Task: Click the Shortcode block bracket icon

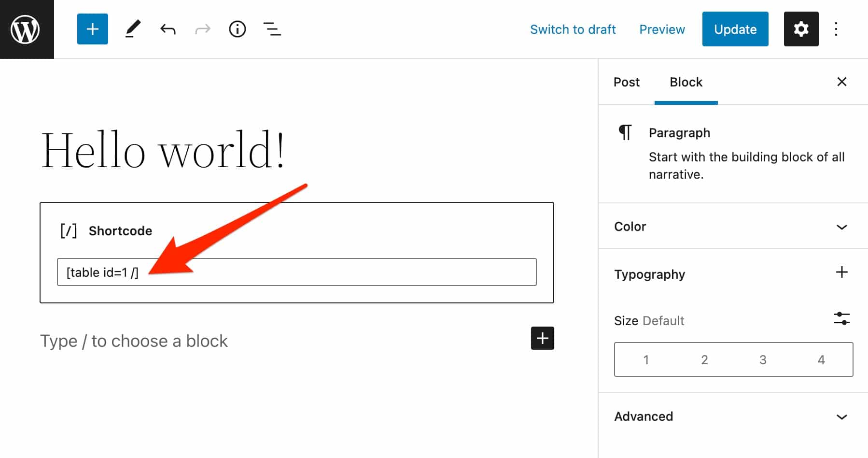Action: click(x=69, y=231)
